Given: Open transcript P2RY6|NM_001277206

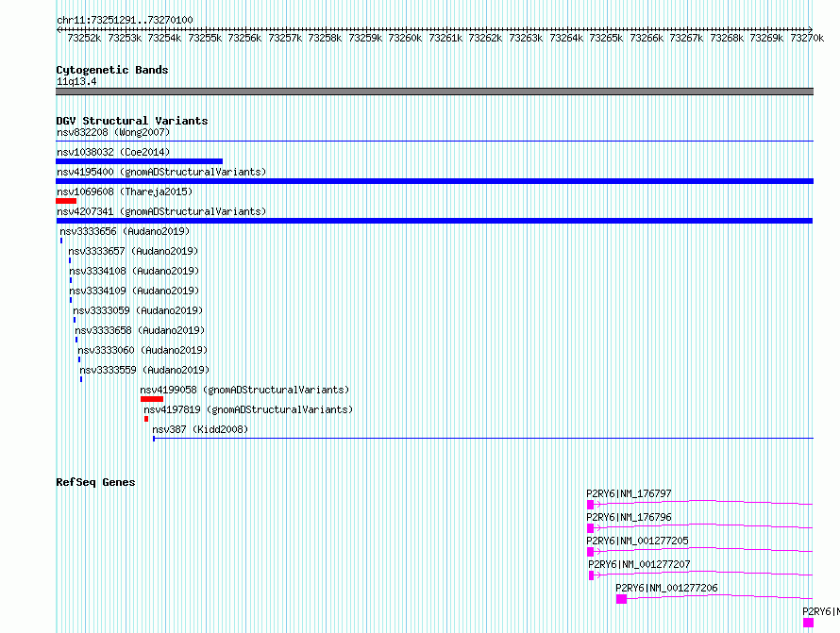Looking at the screenshot, I should [666, 588].
